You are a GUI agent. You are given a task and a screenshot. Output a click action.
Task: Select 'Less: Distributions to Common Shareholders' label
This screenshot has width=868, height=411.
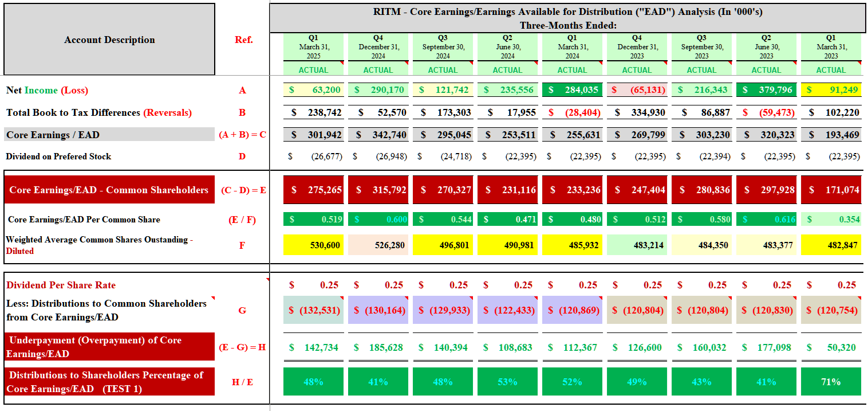point(106,310)
